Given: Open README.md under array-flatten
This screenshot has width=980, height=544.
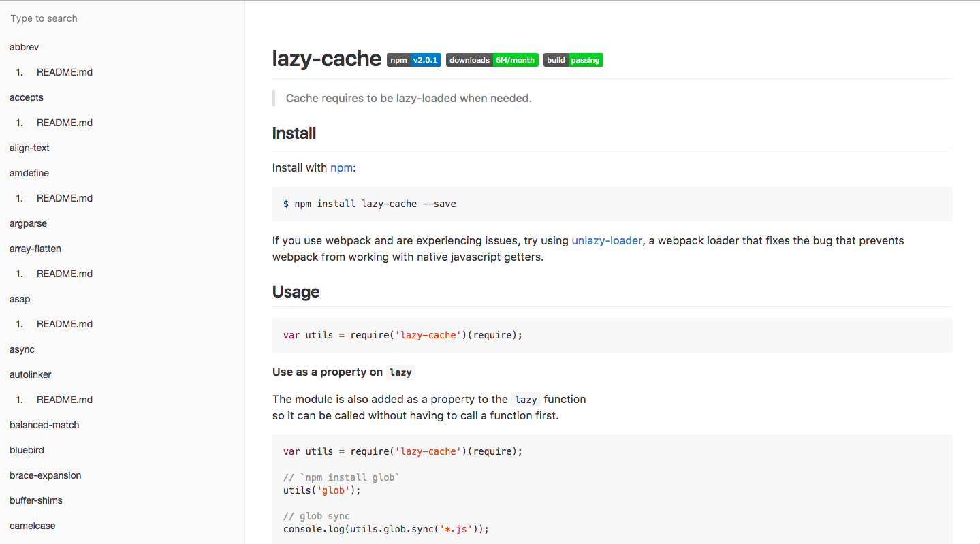Looking at the screenshot, I should [65, 274].
